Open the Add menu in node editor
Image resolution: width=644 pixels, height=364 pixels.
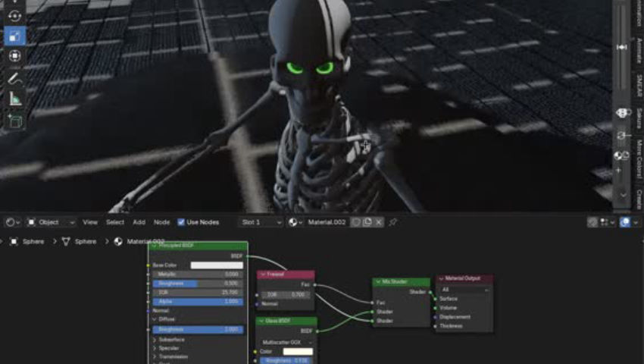click(x=139, y=222)
